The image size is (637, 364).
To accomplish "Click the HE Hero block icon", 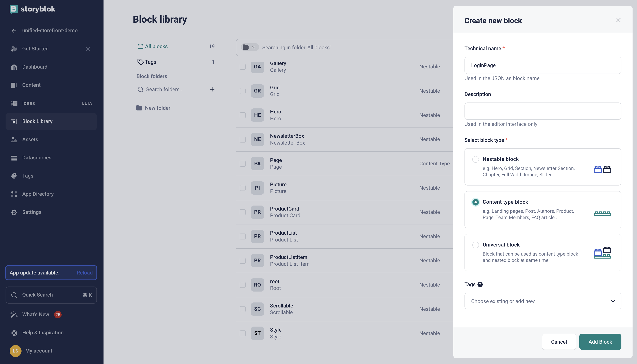I will click(x=257, y=115).
